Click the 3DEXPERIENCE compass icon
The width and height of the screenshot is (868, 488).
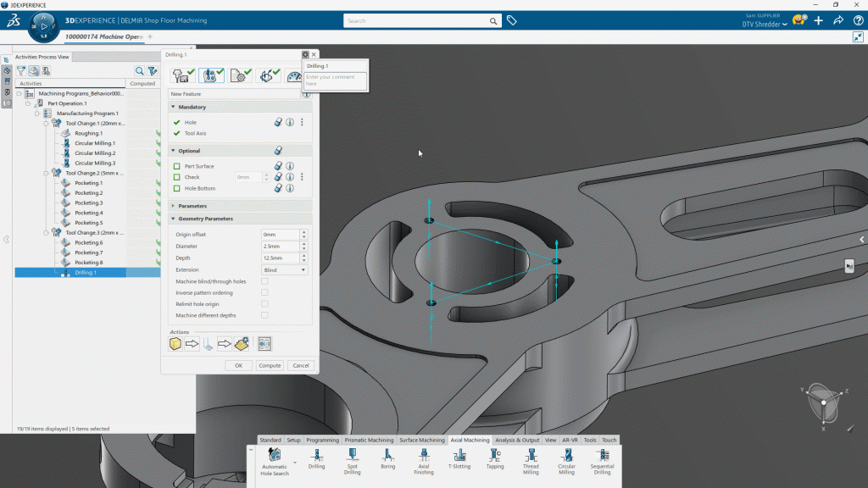[x=44, y=25]
